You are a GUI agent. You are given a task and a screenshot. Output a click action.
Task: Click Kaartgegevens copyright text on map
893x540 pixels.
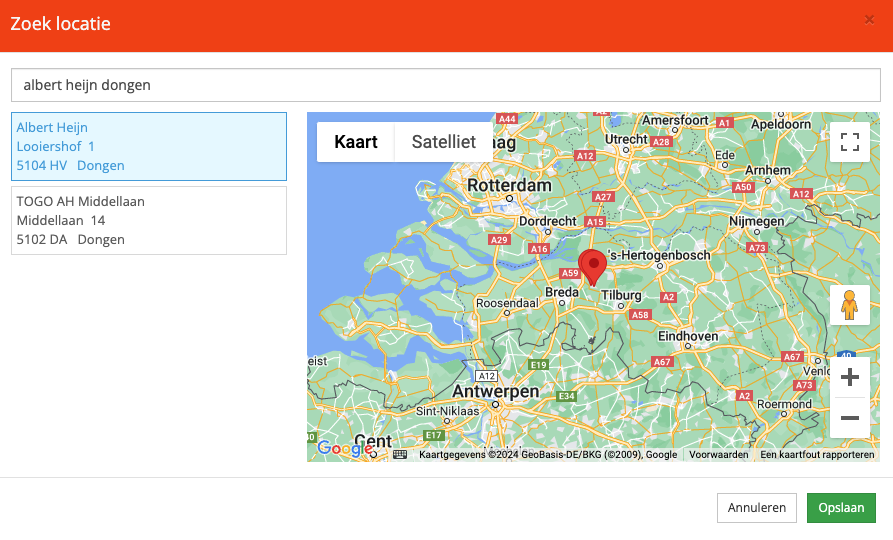click(x=548, y=455)
